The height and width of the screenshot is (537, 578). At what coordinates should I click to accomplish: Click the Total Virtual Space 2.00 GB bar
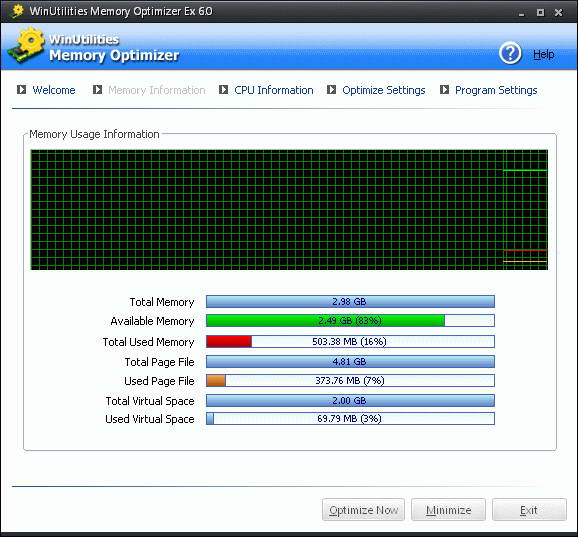tap(350, 401)
